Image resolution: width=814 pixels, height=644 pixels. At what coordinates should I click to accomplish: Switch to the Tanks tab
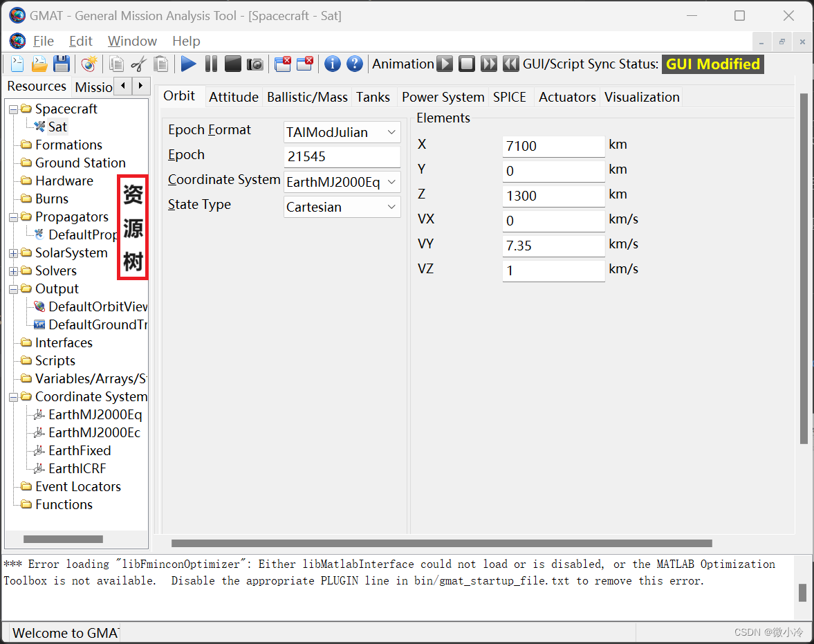coord(373,97)
